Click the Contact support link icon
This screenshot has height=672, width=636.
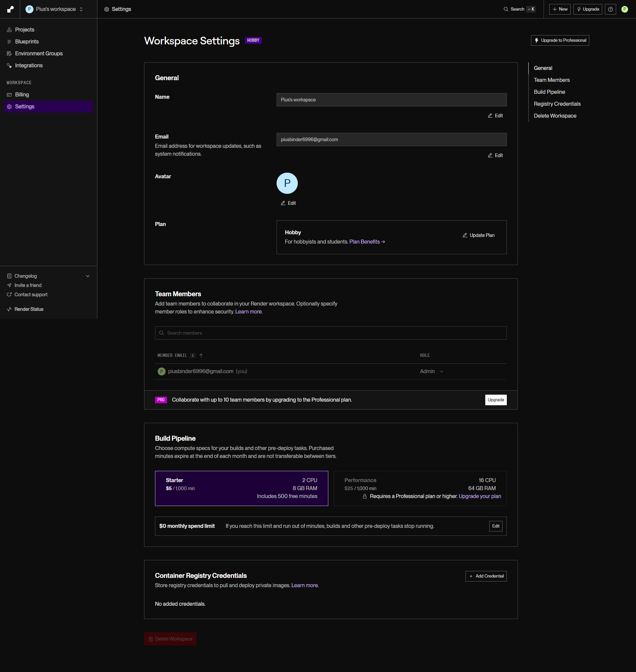(9, 295)
